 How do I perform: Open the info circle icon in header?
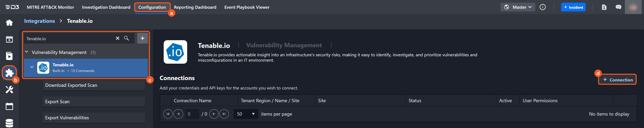(x=543, y=7)
